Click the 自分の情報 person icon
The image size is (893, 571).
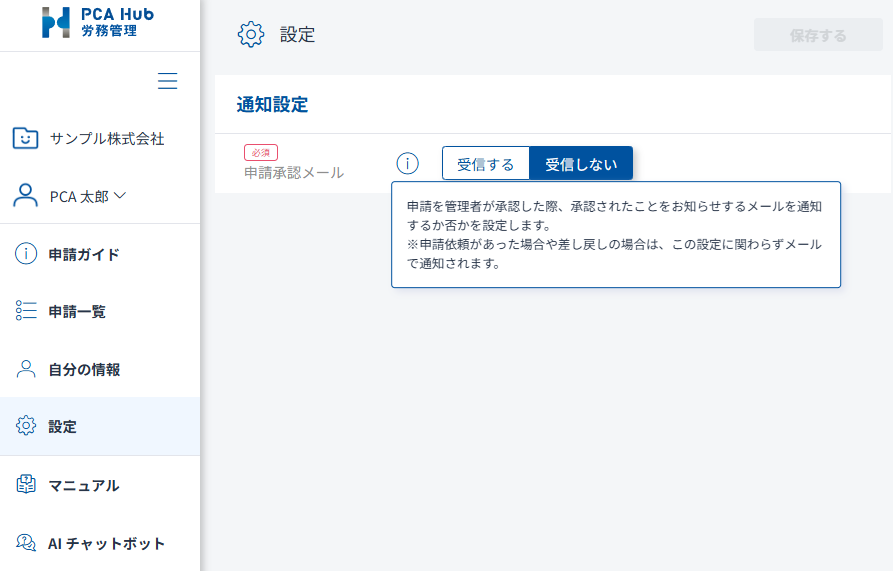(26, 369)
